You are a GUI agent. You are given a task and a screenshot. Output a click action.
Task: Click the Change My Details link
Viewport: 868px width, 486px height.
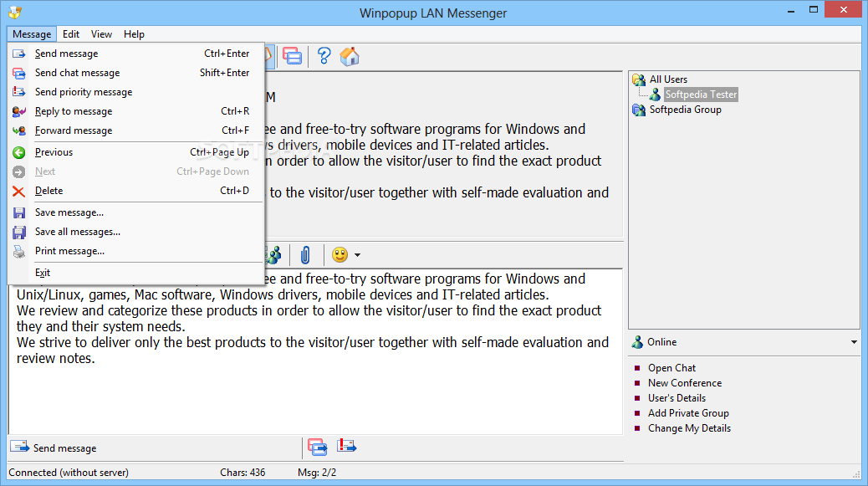(x=689, y=428)
